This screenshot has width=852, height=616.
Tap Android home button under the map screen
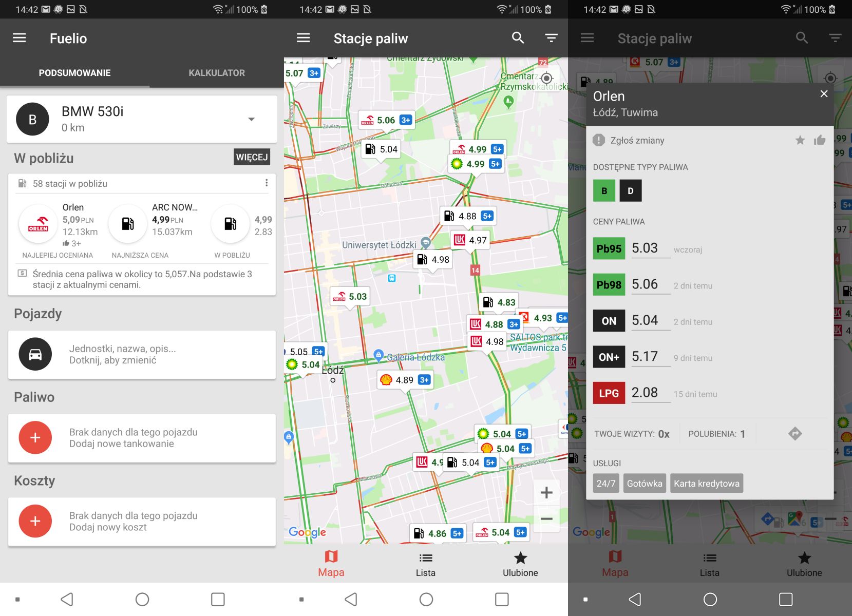tap(426, 599)
